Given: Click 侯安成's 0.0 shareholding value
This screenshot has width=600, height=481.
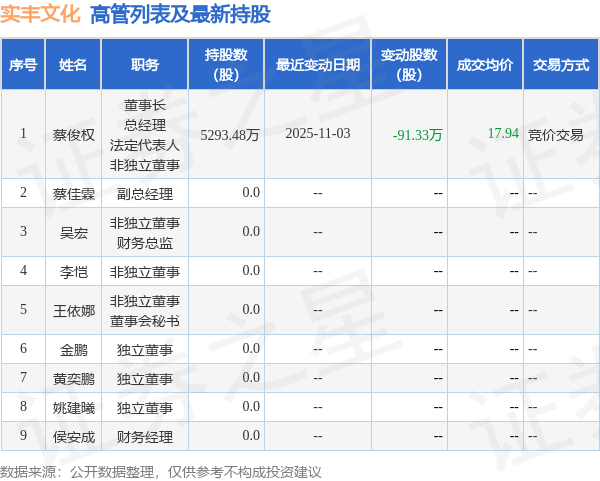Looking at the screenshot, I should click(x=251, y=435).
